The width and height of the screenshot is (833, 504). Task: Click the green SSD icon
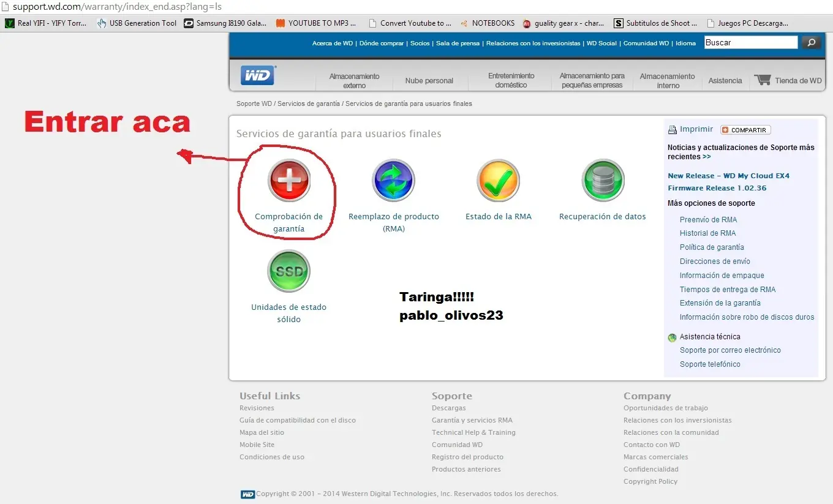click(289, 271)
